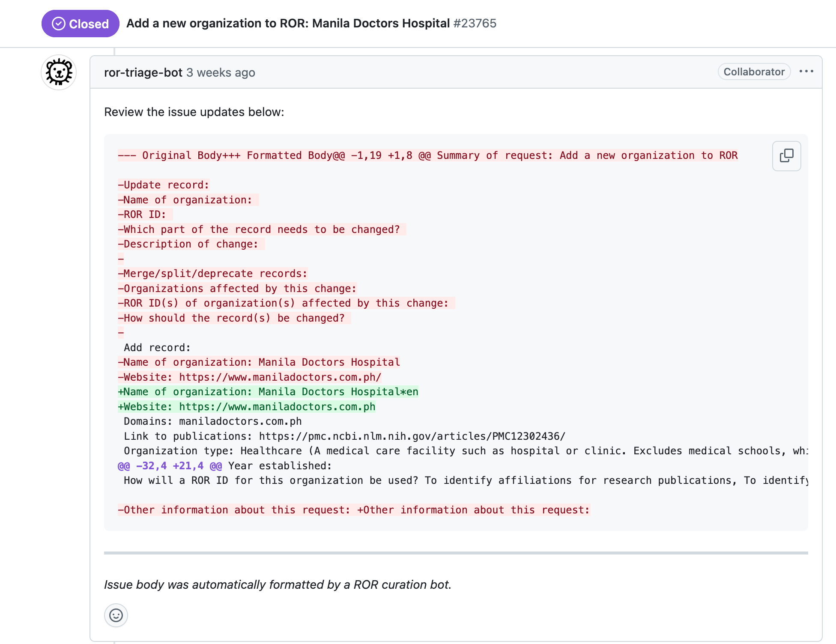Viewport: 836px width, 644px height.
Task: Click the Domains maniladoctors.com.ph text
Action: [212, 421]
